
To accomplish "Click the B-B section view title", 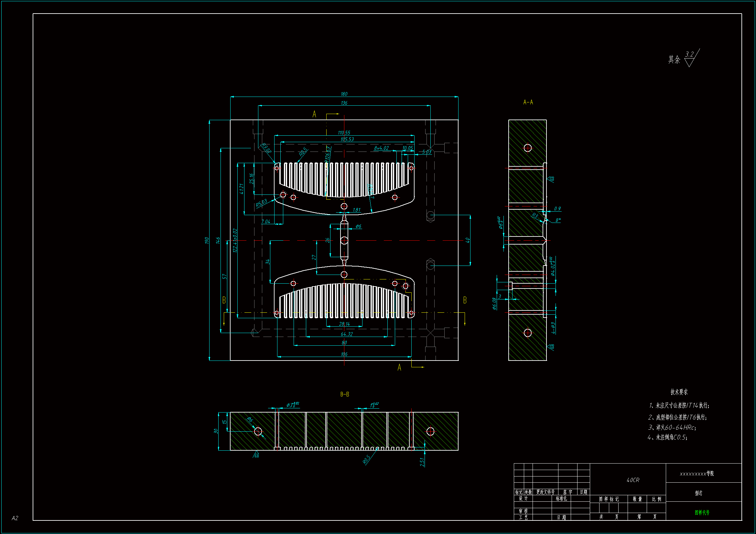I will [345, 394].
